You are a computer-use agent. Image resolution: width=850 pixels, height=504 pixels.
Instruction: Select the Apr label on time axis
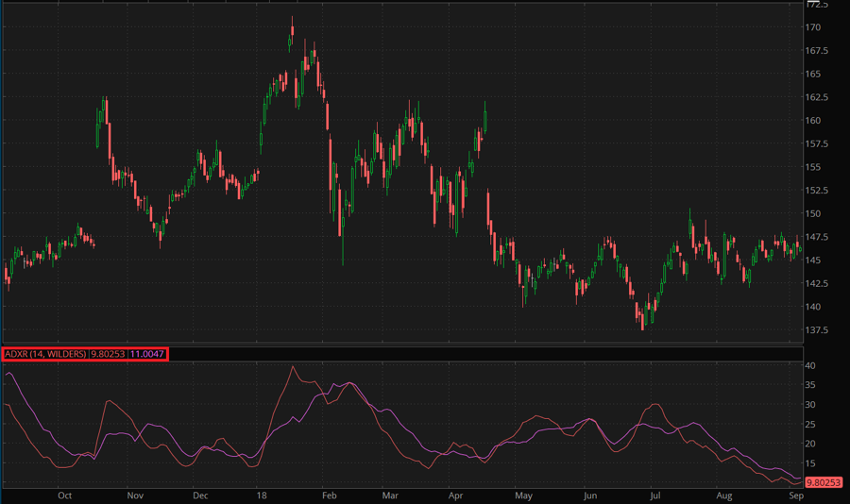click(x=455, y=495)
